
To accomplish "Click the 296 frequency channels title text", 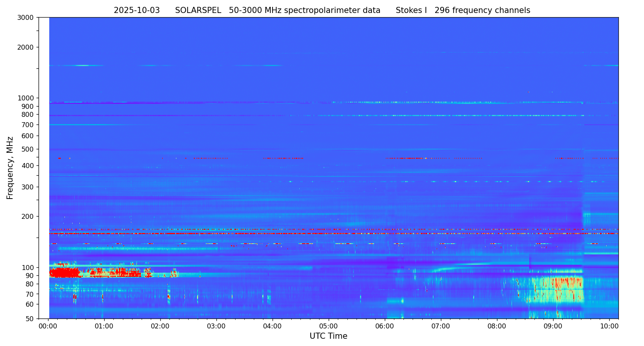I will tap(482, 11).
